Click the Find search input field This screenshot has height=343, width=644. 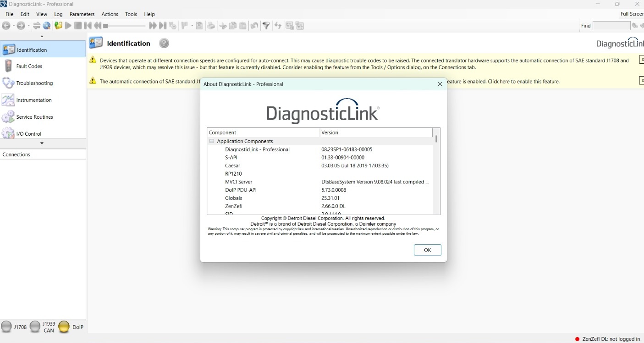611,26
